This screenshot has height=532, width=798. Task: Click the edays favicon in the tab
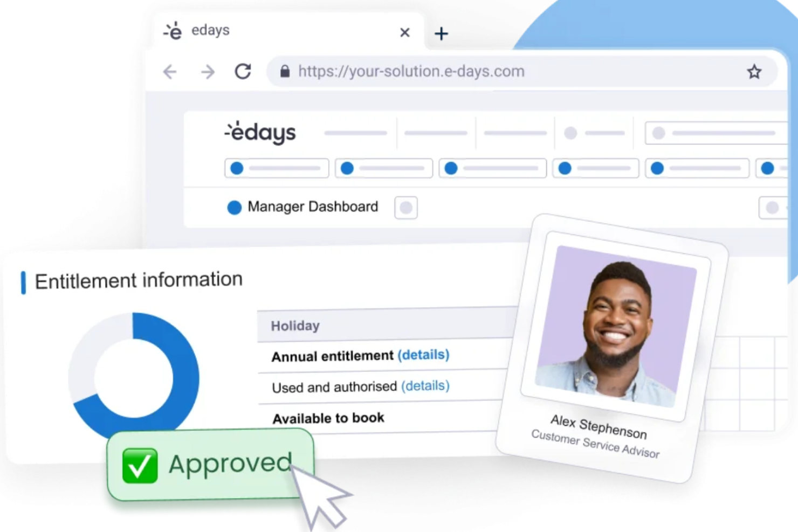[x=174, y=31]
